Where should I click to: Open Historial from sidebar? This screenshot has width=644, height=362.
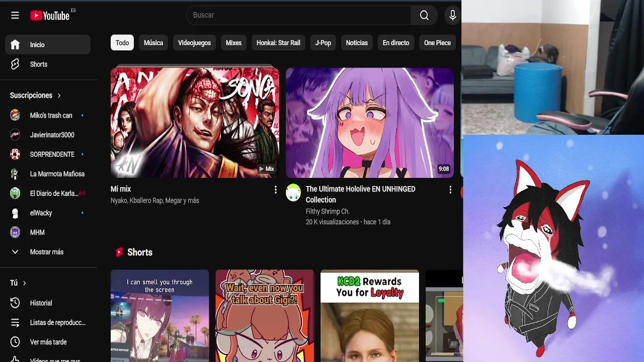[48, 303]
